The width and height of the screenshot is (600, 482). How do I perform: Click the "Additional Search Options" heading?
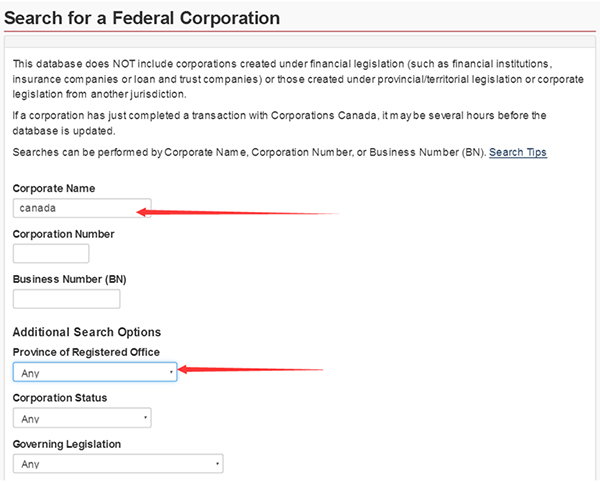pos(86,332)
